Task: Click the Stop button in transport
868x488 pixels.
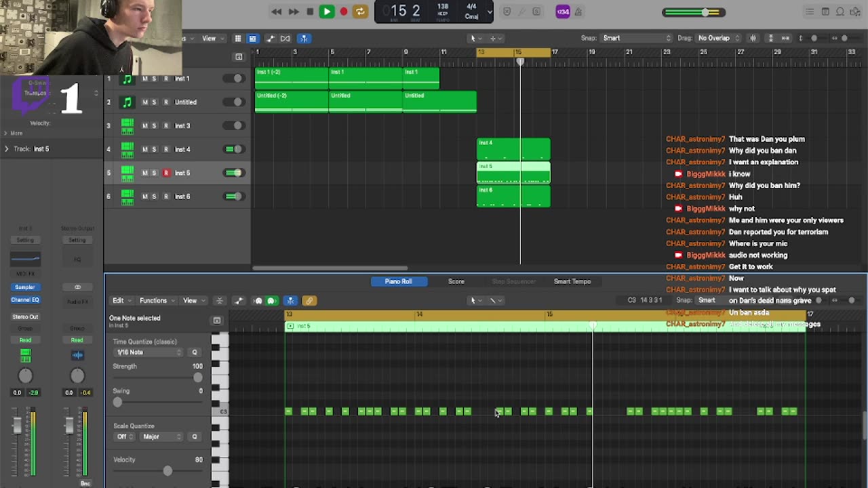Action: point(310,12)
